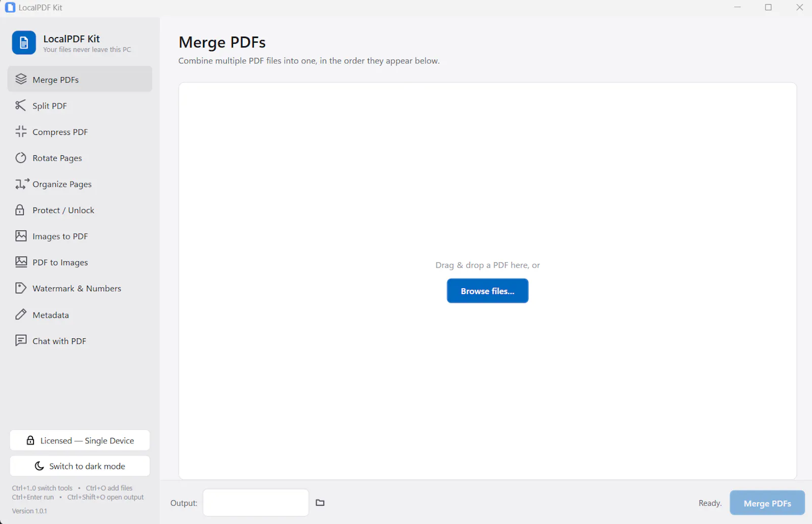Click the 'Combine multiple PDF files' description
The height and width of the screenshot is (524, 812).
[309, 61]
